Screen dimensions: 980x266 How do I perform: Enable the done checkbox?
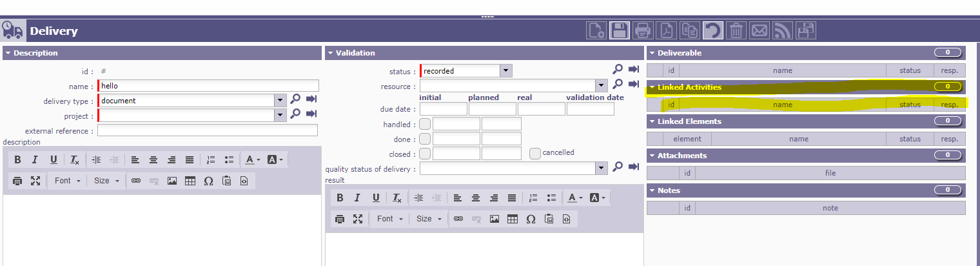click(x=426, y=139)
